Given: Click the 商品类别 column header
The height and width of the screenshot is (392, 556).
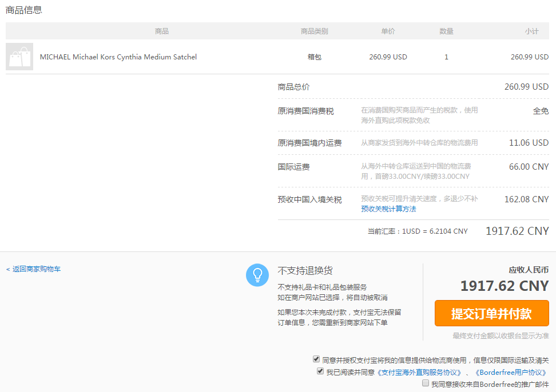Looking at the screenshot, I should pos(314,31).
